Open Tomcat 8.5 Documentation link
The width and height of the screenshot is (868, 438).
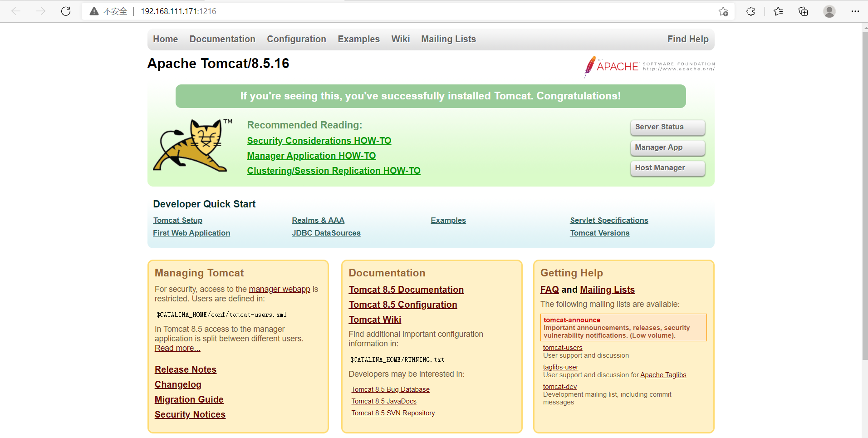click(x=406, y=290)
